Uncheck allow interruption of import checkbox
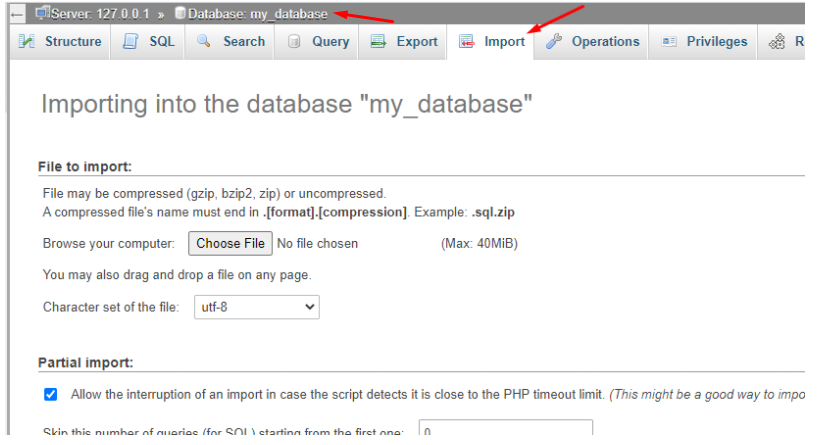The height and width of the screenshot is (445, 839). click(x=51, y=394)
